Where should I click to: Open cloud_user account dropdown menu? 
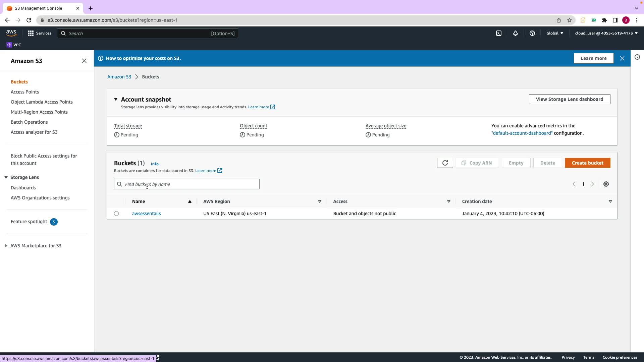606,33
